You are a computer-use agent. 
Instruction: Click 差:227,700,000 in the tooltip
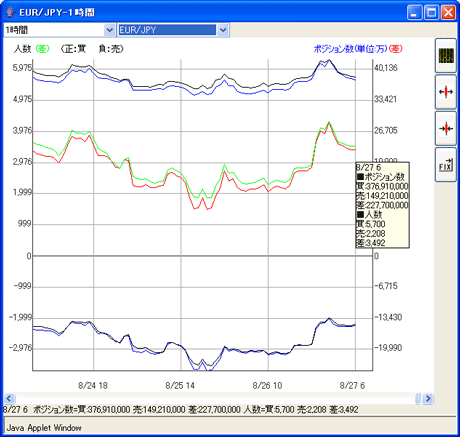pyautogui.click(x=382, y=205)
